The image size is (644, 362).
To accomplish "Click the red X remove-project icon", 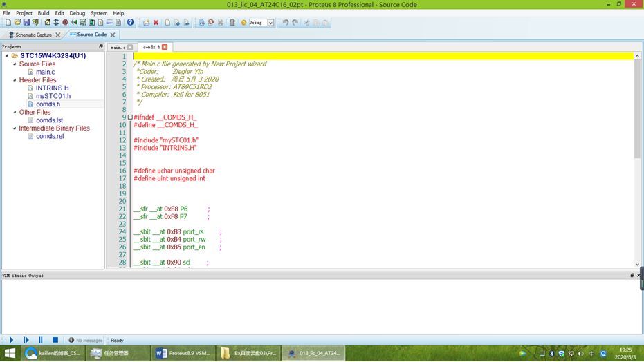I will pyautogui.click(x=156, y=23).
